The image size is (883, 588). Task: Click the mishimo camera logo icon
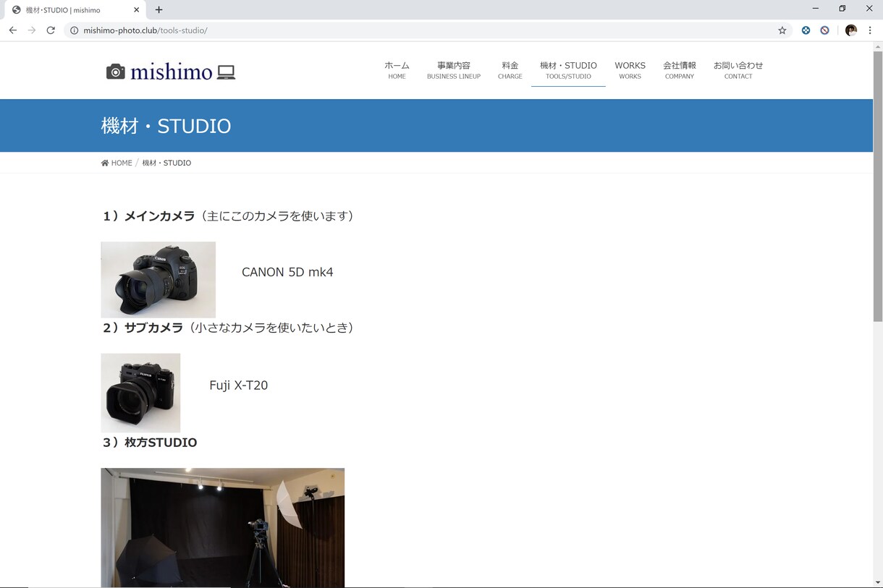[116, 72]
